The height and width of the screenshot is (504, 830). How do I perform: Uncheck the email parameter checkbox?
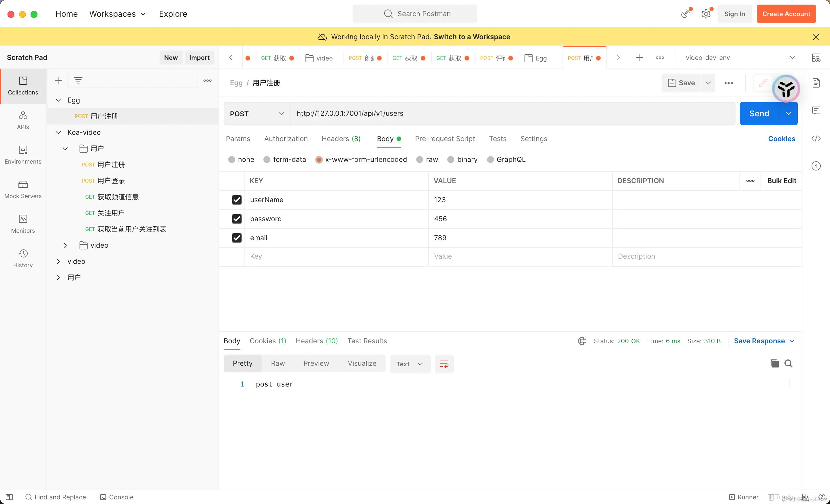(237, 238)
